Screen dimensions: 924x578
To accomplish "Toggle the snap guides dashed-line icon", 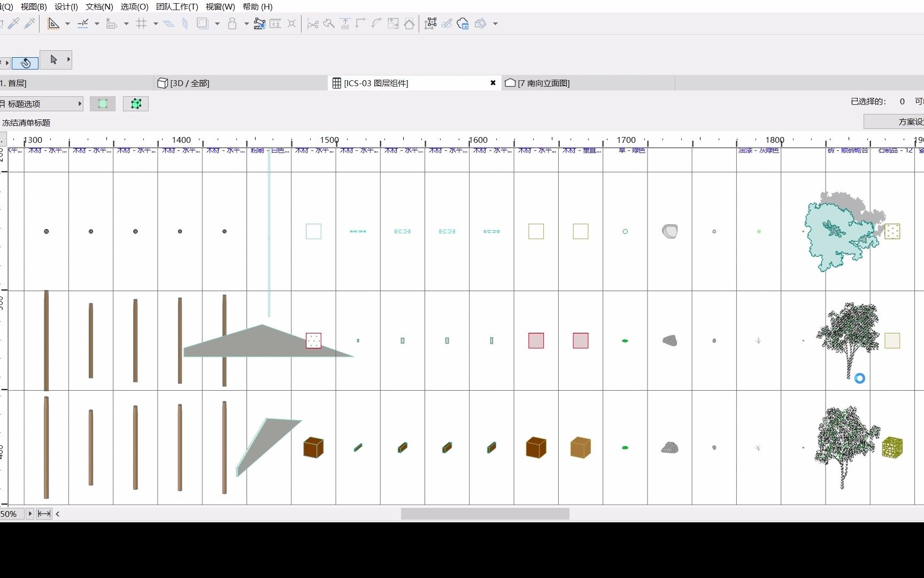I will click(83, 24).
